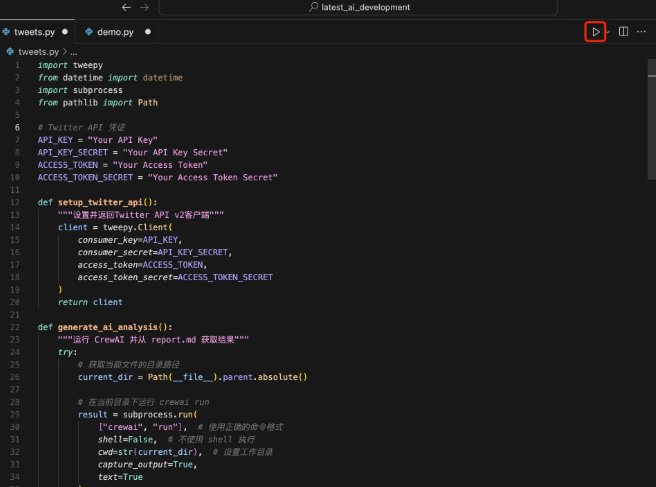Click the Python icon on demo.py tab
The image size is (656, 487).
click(89, 32)
